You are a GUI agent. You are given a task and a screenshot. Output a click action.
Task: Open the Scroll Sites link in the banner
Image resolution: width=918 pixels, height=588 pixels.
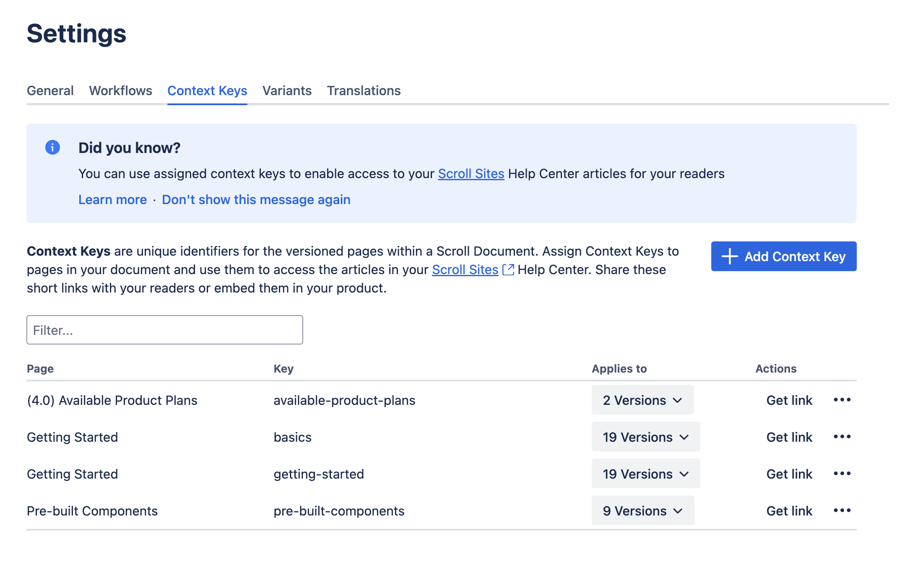(x=471, y=173)
